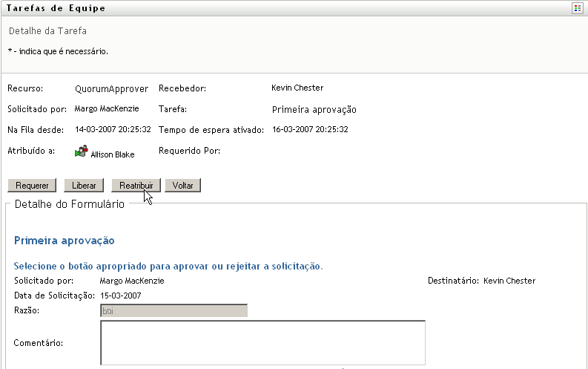Click the Recurso label
This screenshot has height=369, width=588.
25,88
